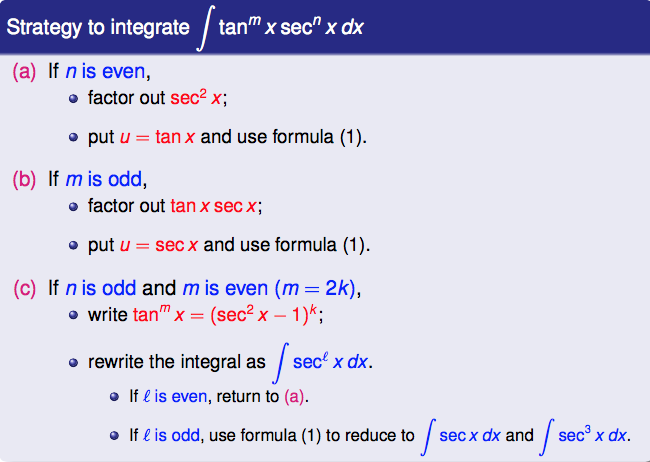Click the bullet beside "put u = sec x"

click(x=74, y=245)
